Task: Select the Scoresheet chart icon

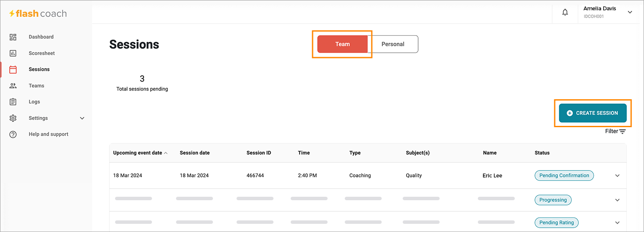Action: pyautogui.click(x=13, y=53)
